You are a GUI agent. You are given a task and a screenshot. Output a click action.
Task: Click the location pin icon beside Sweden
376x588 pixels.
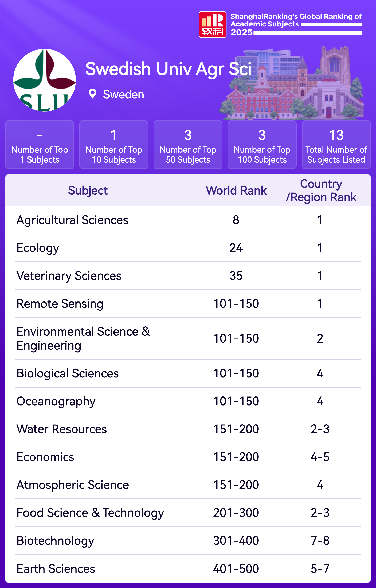93,94
